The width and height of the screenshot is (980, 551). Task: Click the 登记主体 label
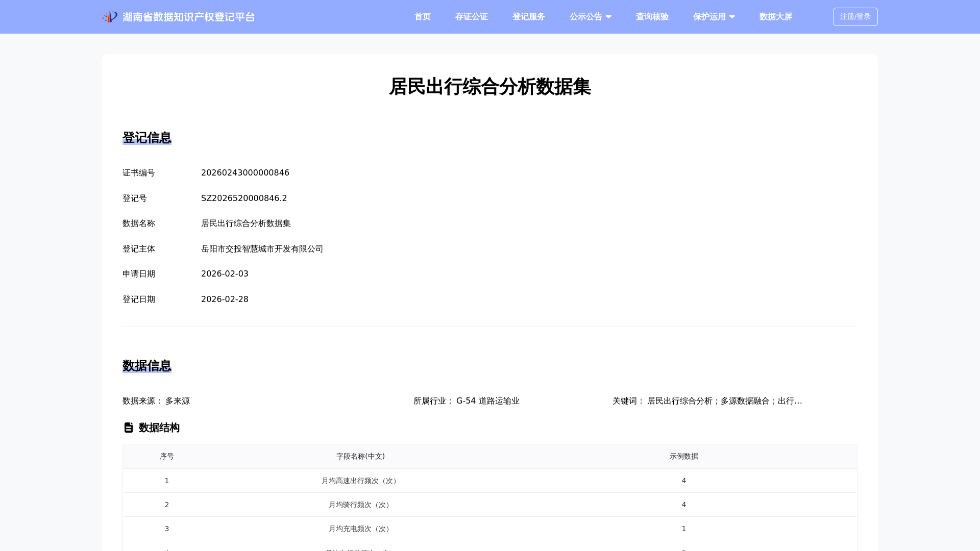tap(139, 249)
